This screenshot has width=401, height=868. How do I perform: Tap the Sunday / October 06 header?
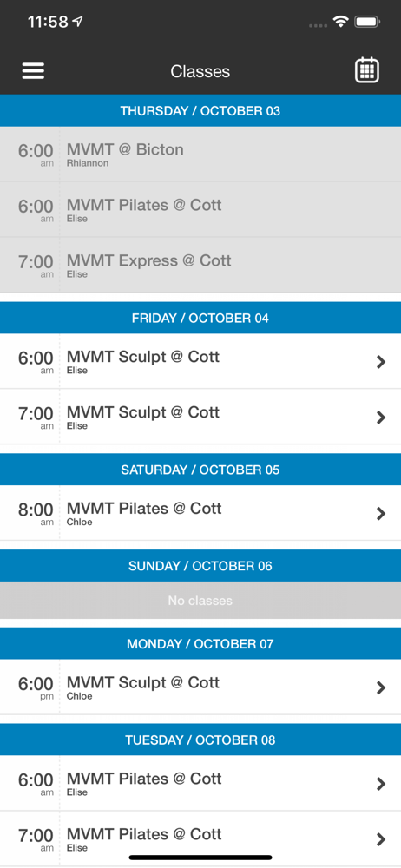click(200, 566)
